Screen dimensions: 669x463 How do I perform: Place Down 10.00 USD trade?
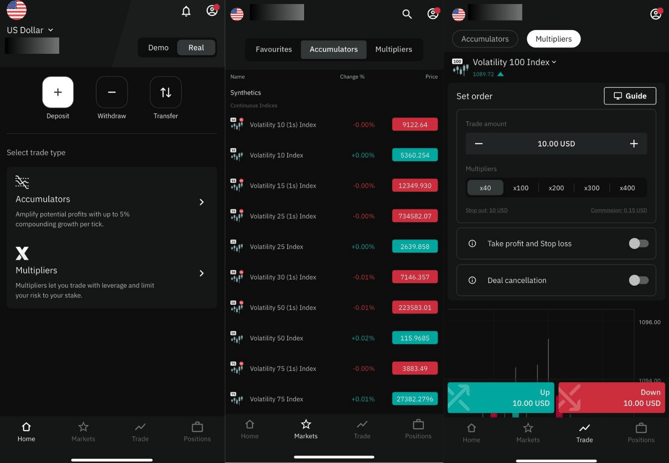coord(611,398)
